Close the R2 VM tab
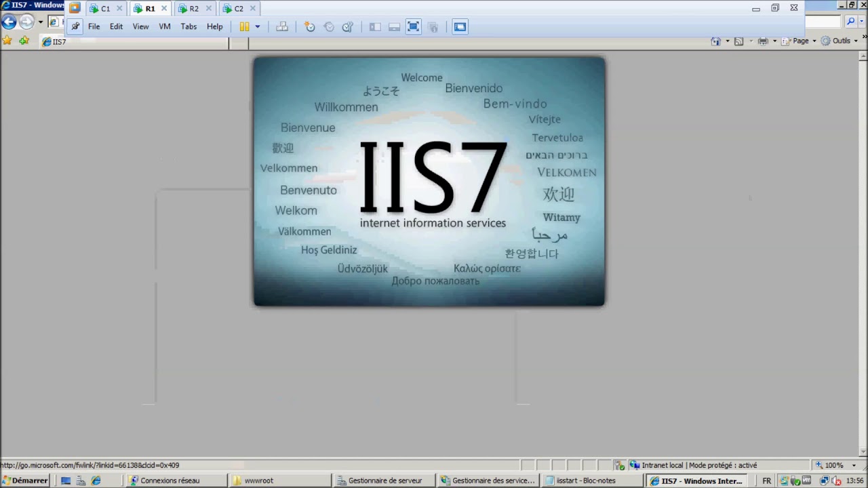 coord(208,9)
